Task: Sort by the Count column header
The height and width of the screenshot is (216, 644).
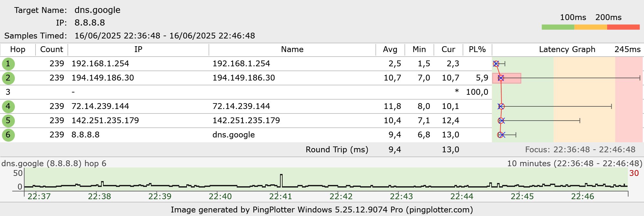Action: pos(52,49)
